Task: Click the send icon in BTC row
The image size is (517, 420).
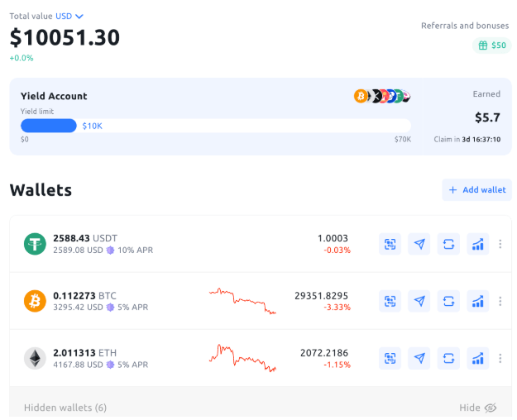Action: [419, 301]
